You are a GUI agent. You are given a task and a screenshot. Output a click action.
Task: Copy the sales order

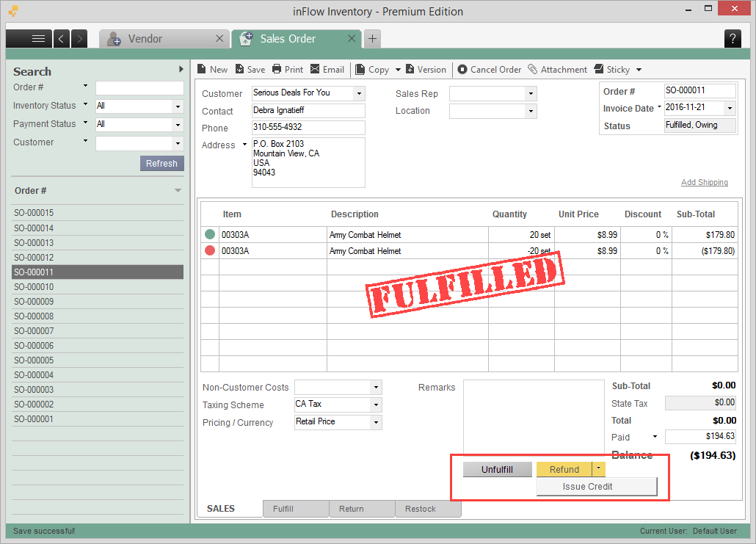(372, 70)
